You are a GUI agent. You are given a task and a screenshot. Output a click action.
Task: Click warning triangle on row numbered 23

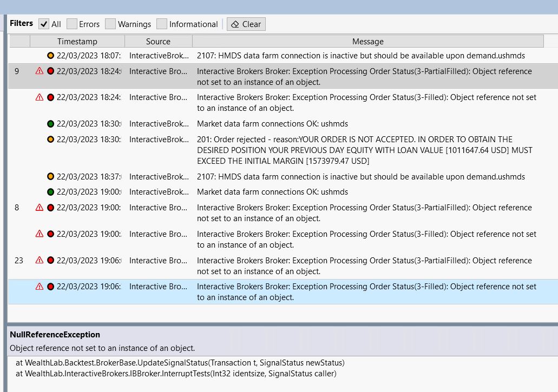[40, 260]
